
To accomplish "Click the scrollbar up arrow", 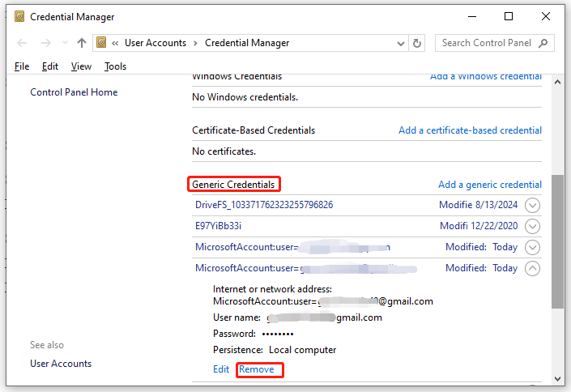I will [557, 82].
